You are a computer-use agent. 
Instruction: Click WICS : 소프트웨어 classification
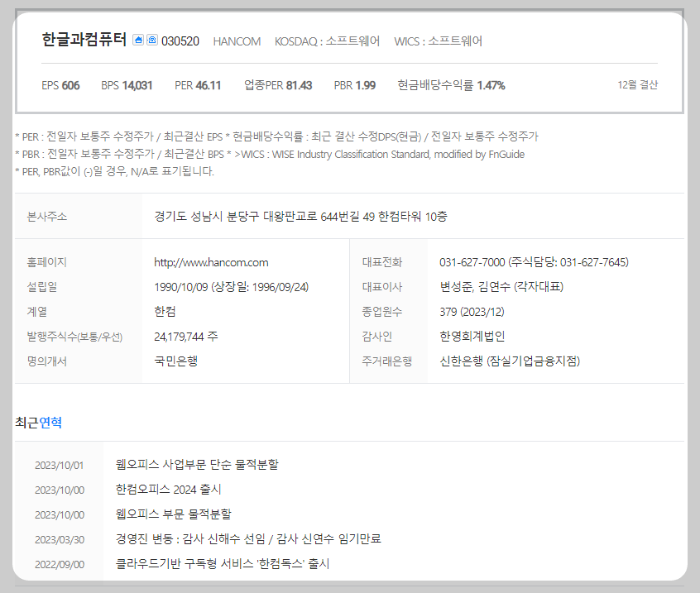click(x=438, y=41)
